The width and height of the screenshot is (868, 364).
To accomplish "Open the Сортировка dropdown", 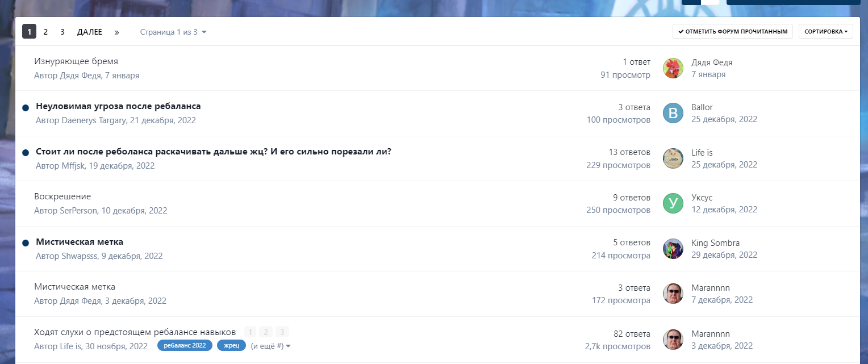I will (x=826, y=32).
